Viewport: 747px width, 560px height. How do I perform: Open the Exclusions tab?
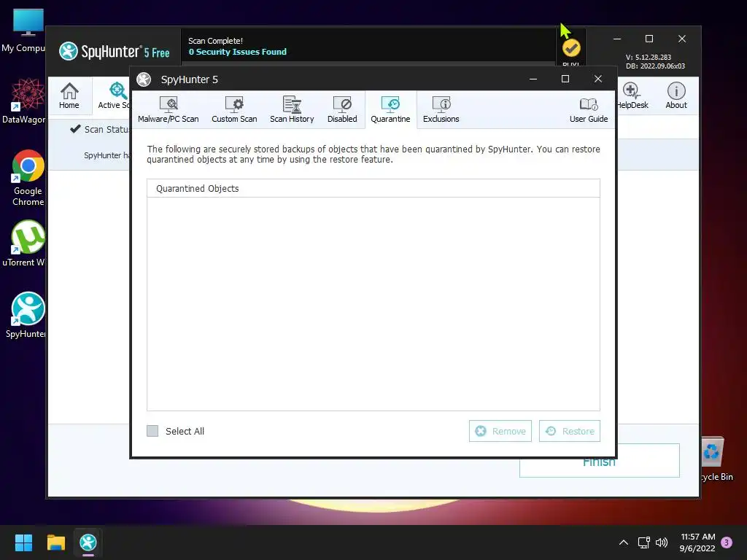pyautogui.click(x=441, y=109)
